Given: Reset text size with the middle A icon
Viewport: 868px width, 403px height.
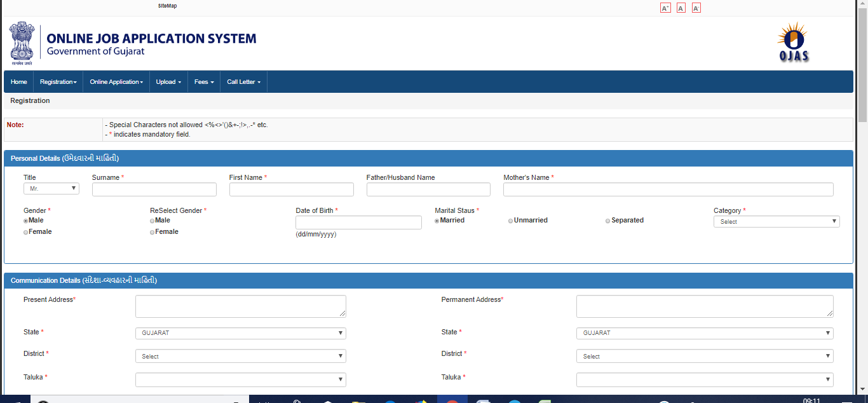Looking at the screenshot, I should click(x=681, y=7).
